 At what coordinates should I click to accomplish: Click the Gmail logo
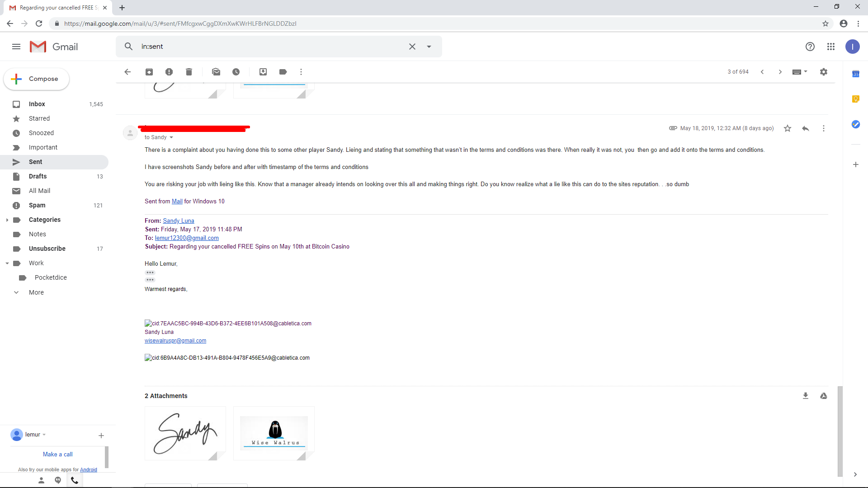[54, 47]
